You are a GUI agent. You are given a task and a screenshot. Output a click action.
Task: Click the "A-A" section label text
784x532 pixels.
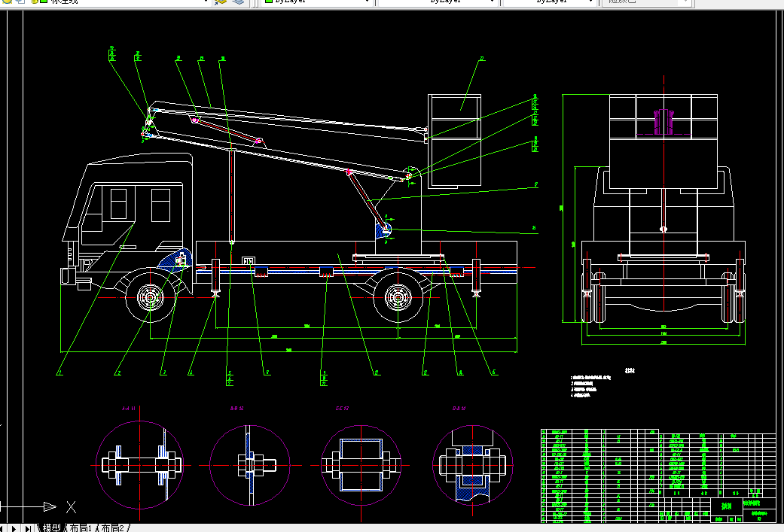[x=129, y=408]
